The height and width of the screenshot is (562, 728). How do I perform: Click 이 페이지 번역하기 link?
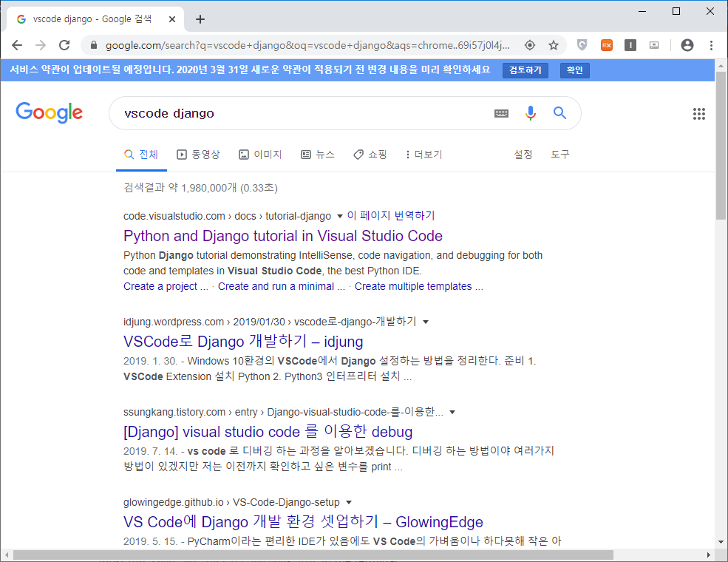391,215
